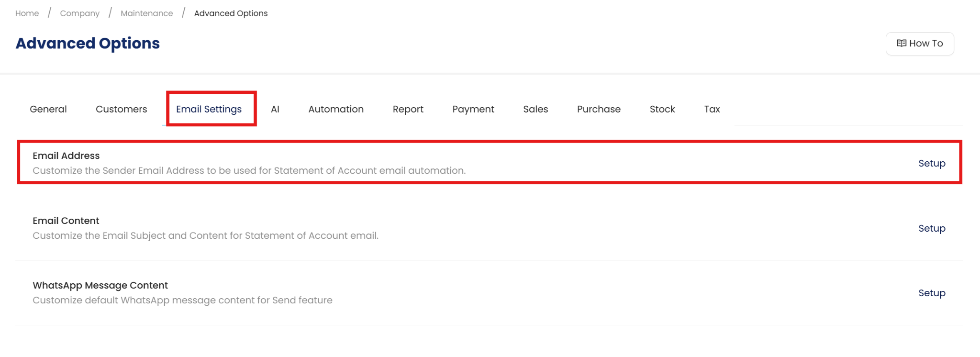Open Maintenance breadcrumb link
The image size is (980, 357).
(147, 13)
